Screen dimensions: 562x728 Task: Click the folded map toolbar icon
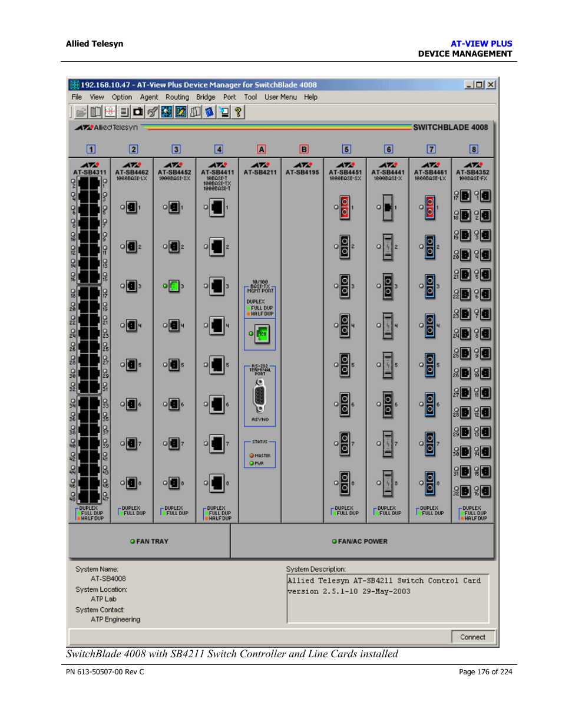[x=195, y=112]
